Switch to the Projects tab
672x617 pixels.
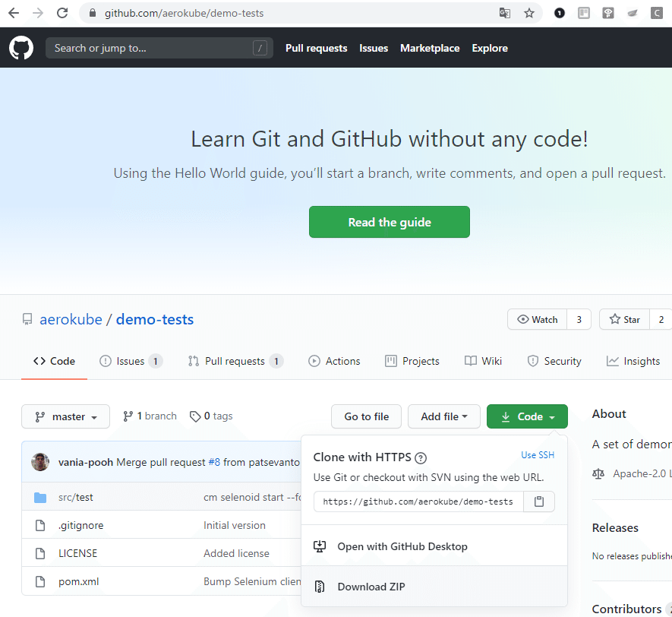pos(412,361)
